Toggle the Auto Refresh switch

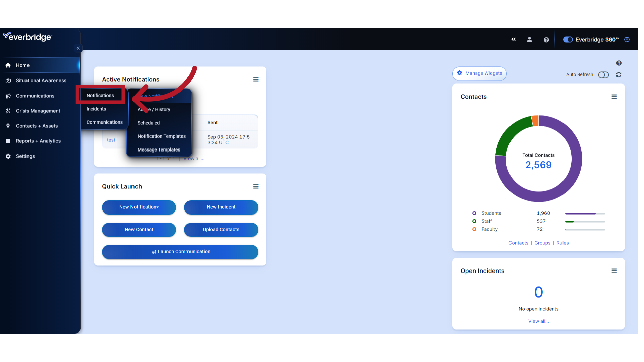(x=603, y=74)
